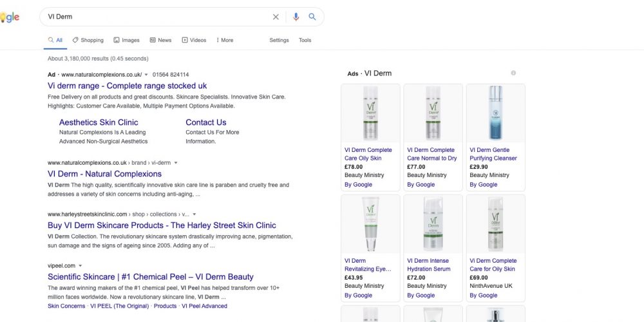
Task: Expand the dropdown arrow next to vipeel.com
Action: coord(80,266)
